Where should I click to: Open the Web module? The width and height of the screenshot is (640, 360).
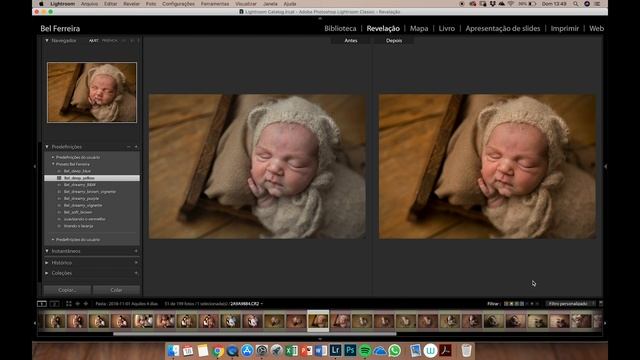click(x=596, y=29)
